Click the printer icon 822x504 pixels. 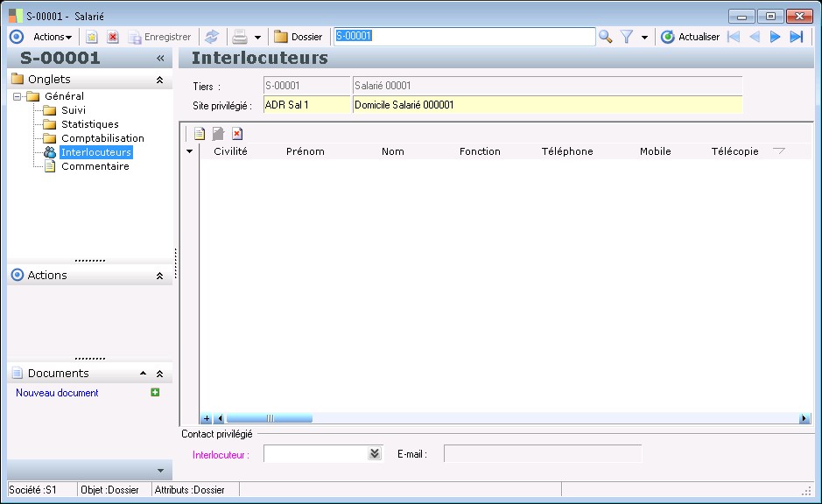(x=239, y=37)
